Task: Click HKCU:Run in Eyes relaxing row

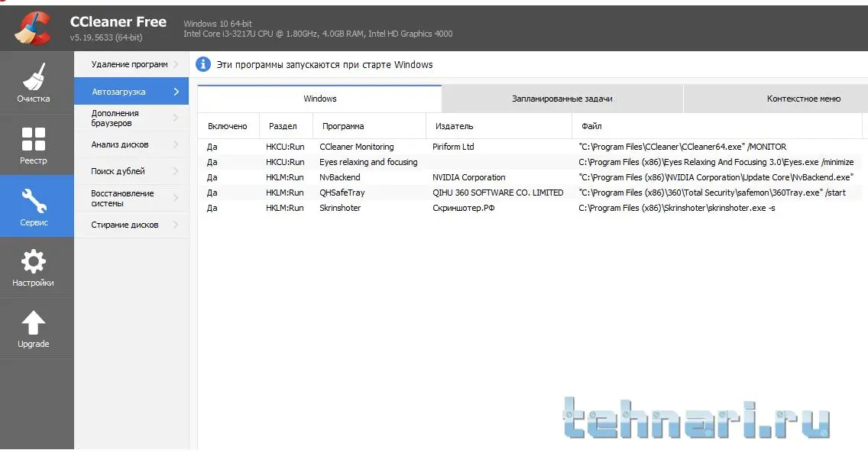Action: click(x=285, y=162)
